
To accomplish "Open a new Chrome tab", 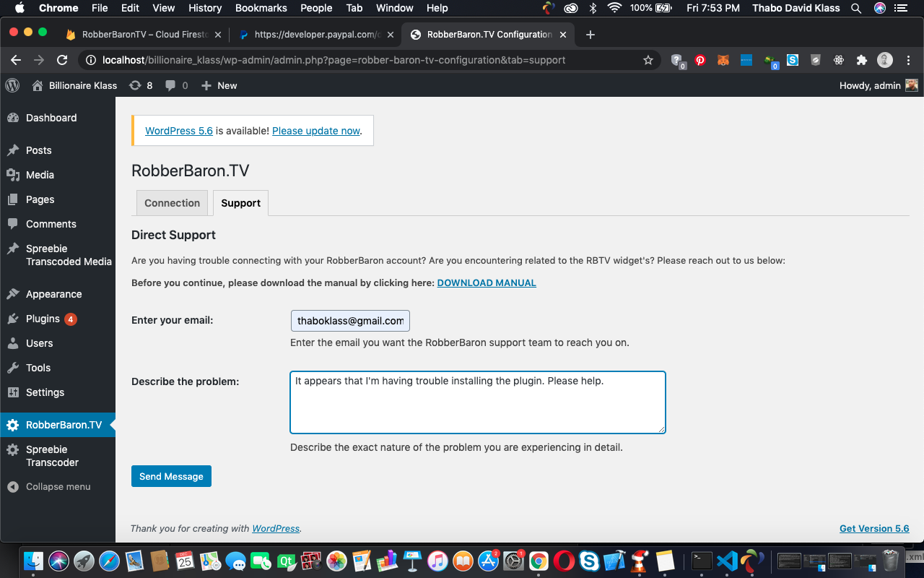I will [x=590, y=35].
